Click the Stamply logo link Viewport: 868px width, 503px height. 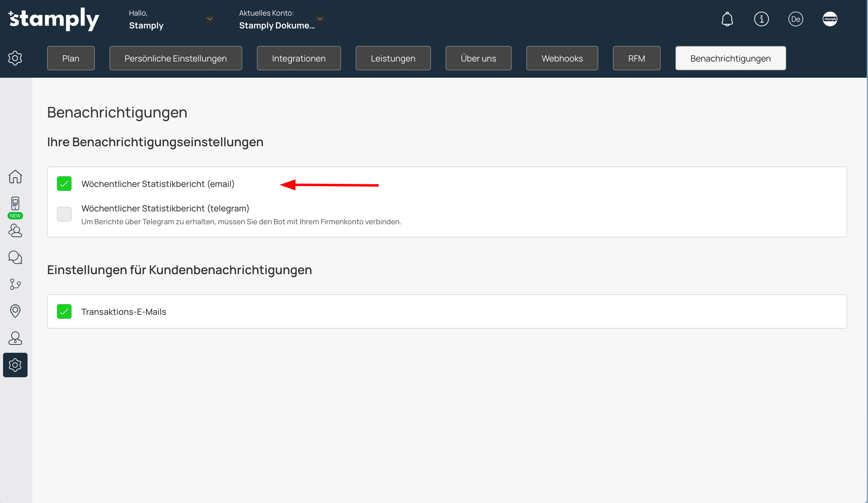point(54,19)
